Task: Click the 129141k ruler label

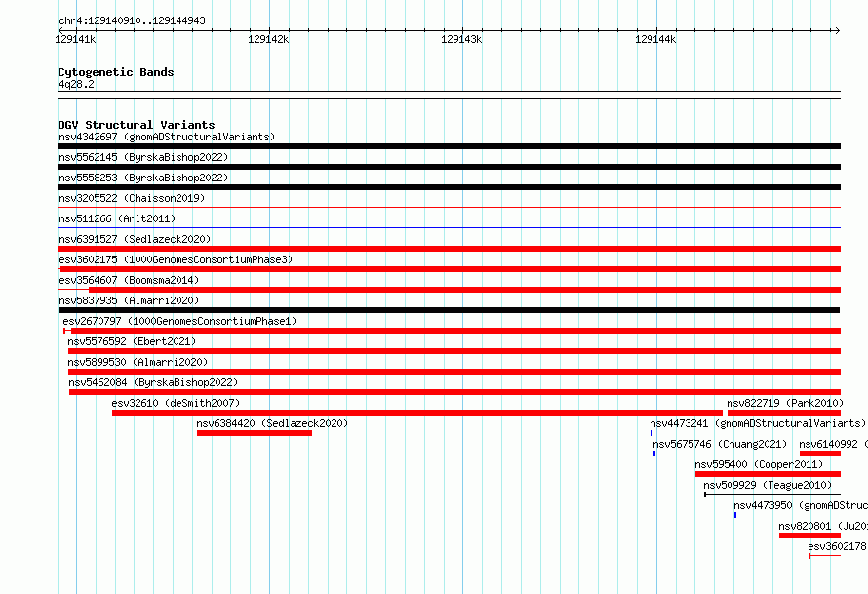Action: click(x=75, y=39)
